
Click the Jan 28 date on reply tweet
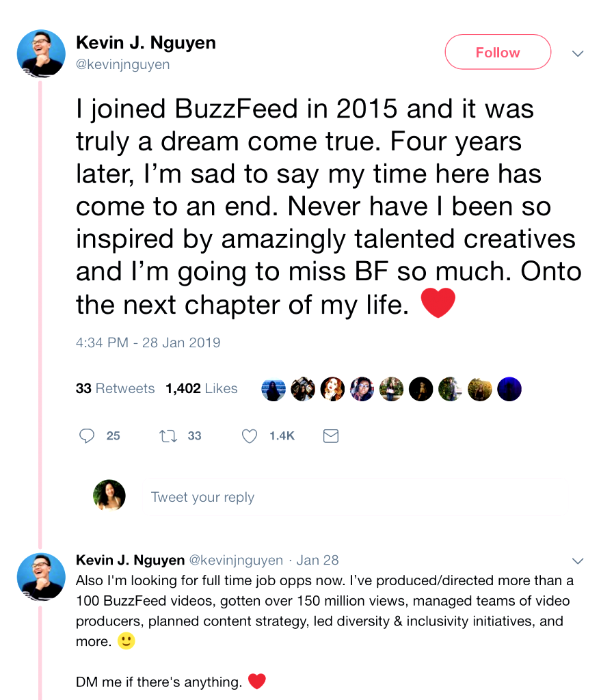[317, 561]
